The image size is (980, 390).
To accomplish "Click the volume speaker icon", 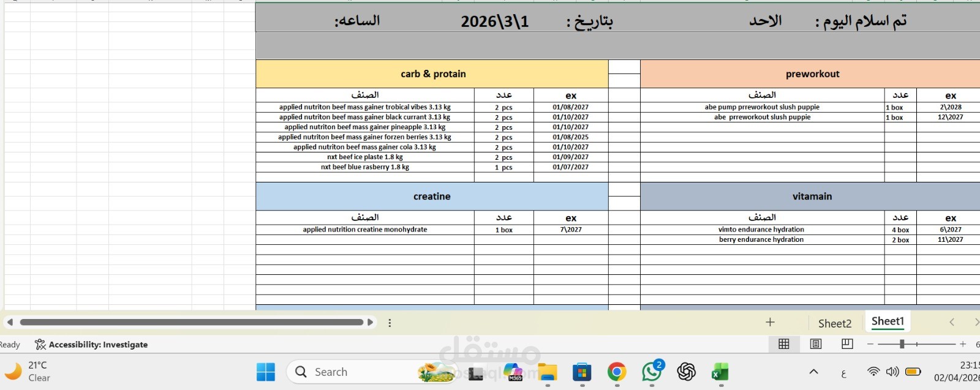I will pos(892,371).
